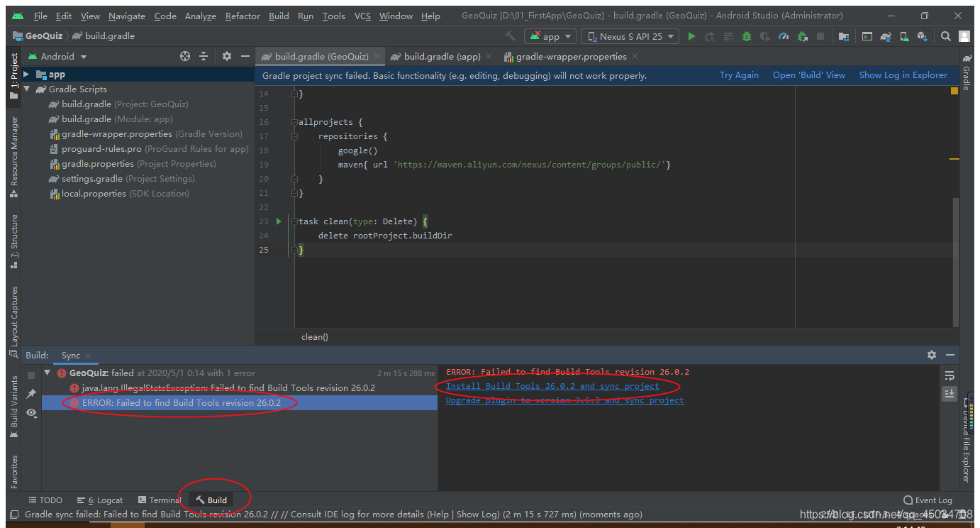
Task: Open the Event Log panel
Action: (x=928, y=500)
